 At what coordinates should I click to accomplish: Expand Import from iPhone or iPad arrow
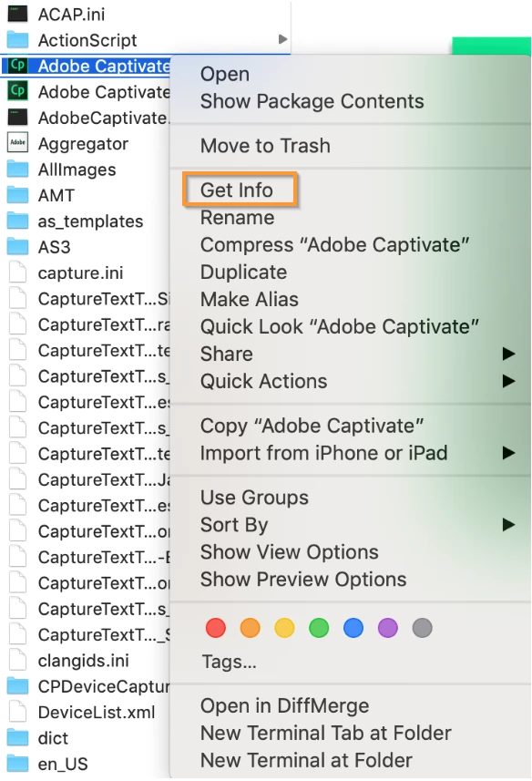tap(508, 453)
